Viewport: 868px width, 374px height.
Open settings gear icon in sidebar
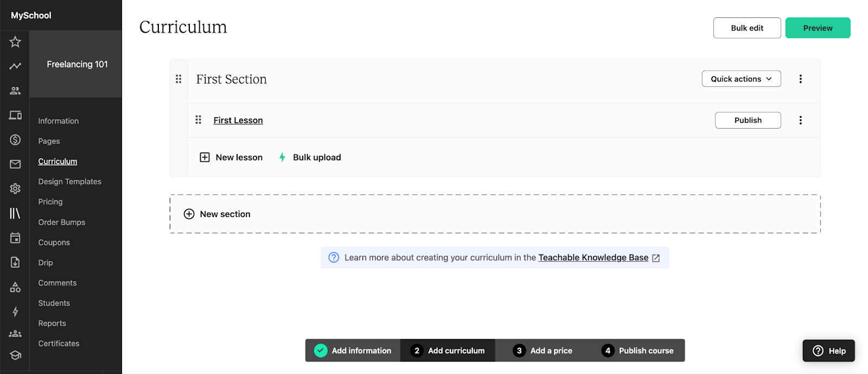pyautogui.click(x=15, y=188)
